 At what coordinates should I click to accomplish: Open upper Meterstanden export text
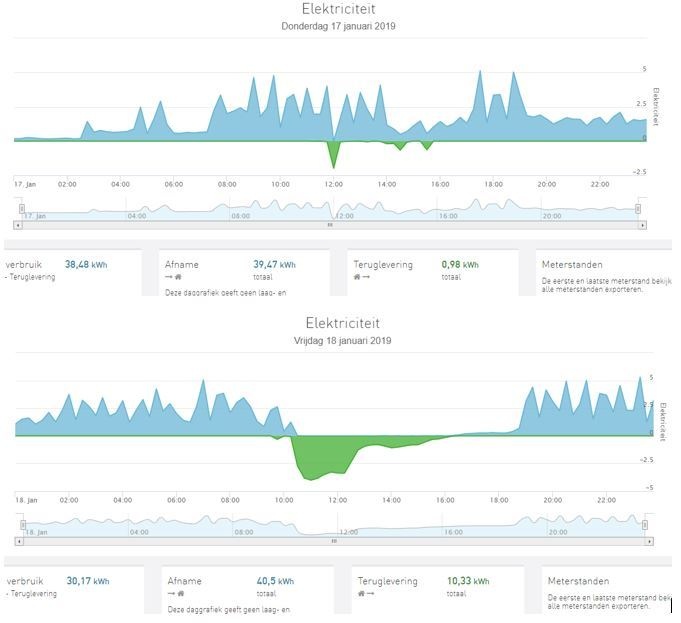pos(606,285)
